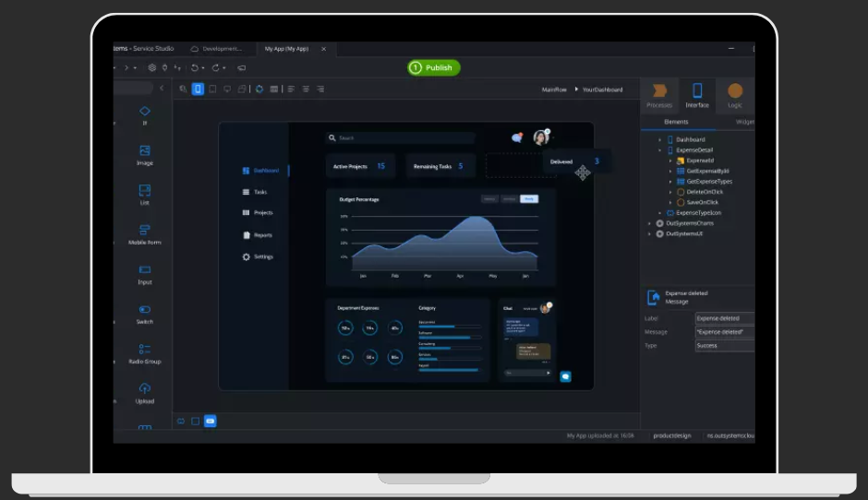The height and width of the screenshot is (500, 868).
Task: Select the List widget icon
Action: pos(145,191)
